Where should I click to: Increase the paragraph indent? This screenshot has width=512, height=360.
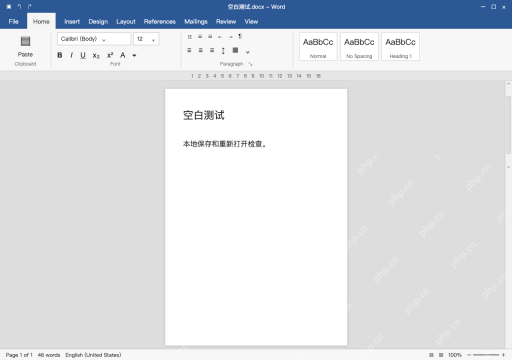(230, 37)
